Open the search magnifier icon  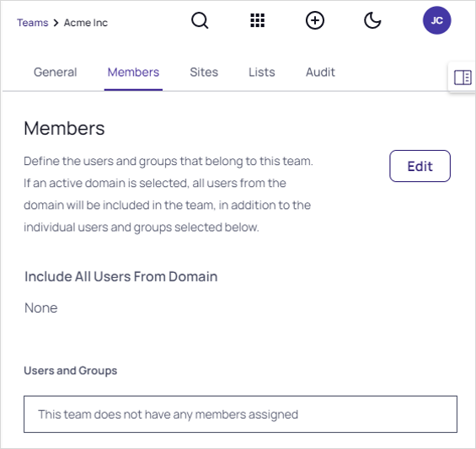[x=200, y=21]
